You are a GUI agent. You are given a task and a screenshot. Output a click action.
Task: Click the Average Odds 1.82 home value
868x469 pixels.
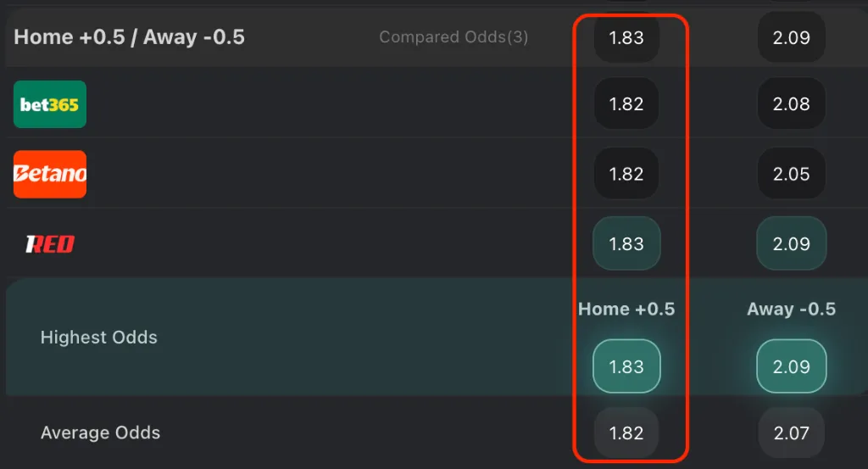pyautogui.click(x=626, y=433)
